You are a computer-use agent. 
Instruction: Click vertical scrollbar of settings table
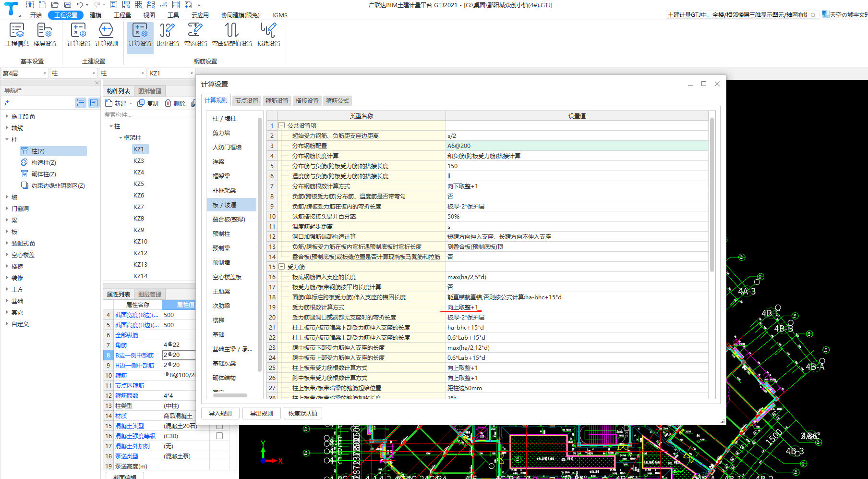(x=712, y=195)
